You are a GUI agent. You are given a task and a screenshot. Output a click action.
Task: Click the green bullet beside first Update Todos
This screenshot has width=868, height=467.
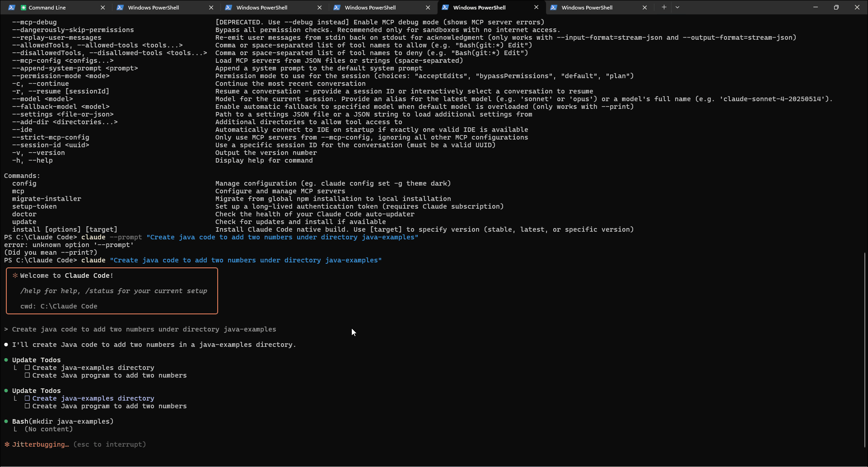tap(6, 360)
